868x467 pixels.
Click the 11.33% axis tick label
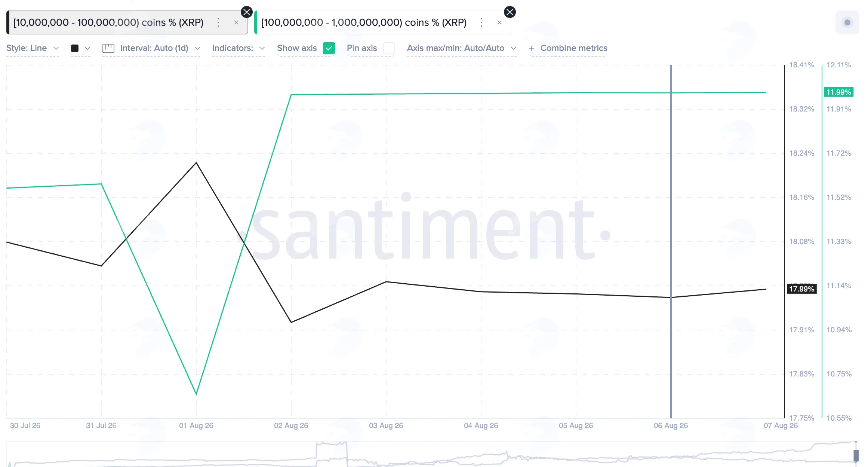tap(839, 242)
